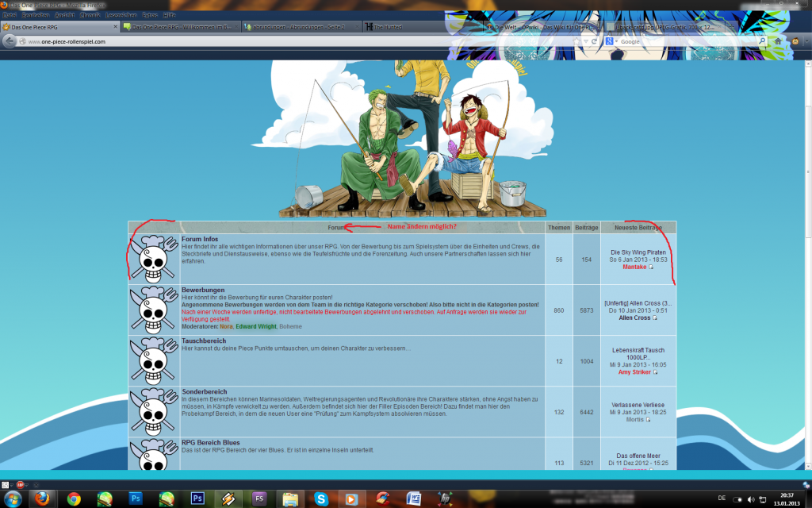This screenshot has width=812, height=508.
Task: Open user Mantake's profile link
Action: click(634, 267)
